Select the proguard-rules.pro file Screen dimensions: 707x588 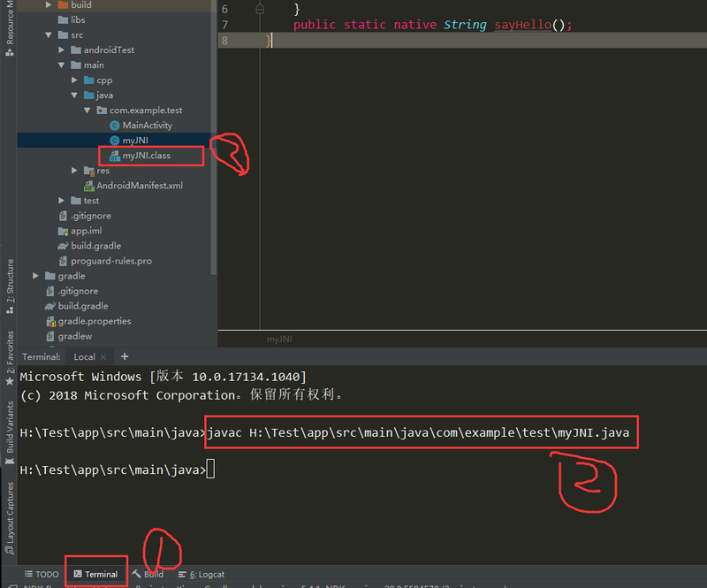(x=111, y=261)
